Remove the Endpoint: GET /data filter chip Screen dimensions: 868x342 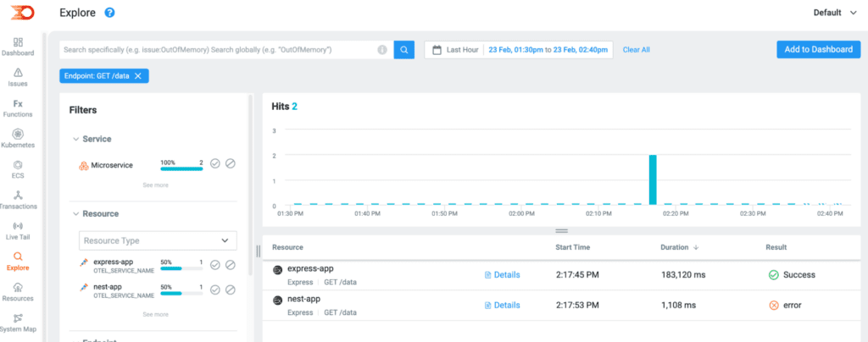138,76
